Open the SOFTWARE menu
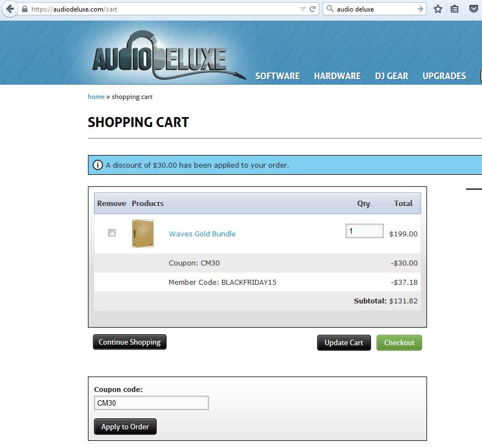The height and width of the screenshot is (448, 482). [x=277, y=76]
